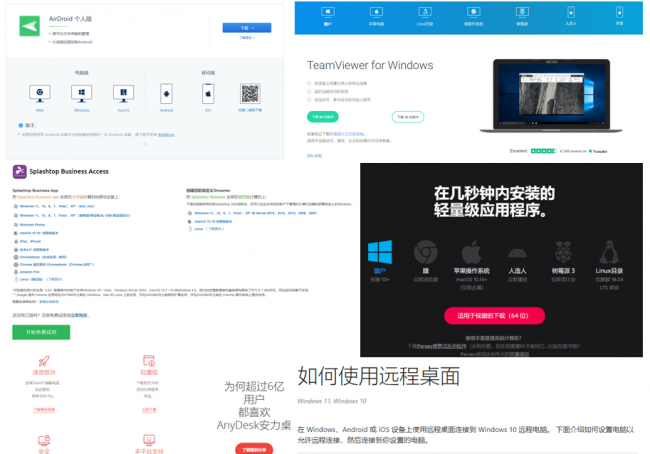
Task: Open first Windows 11, 10, 8, 7 download link
Action: click(57, 206)
